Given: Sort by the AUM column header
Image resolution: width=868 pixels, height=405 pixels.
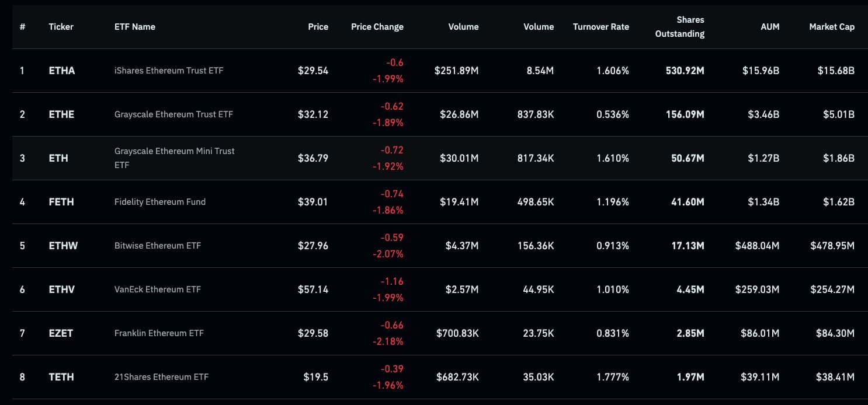Looking at the screenshot, I should point(770,27).
